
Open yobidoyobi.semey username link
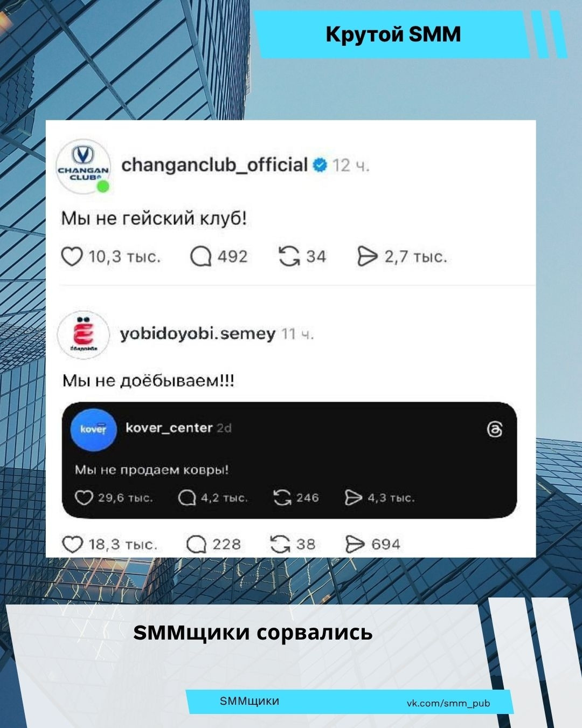pos(197,334)
